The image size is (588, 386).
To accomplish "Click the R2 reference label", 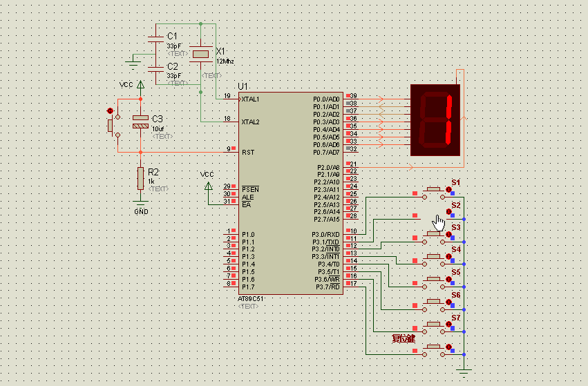I will (x=153, y=172).
